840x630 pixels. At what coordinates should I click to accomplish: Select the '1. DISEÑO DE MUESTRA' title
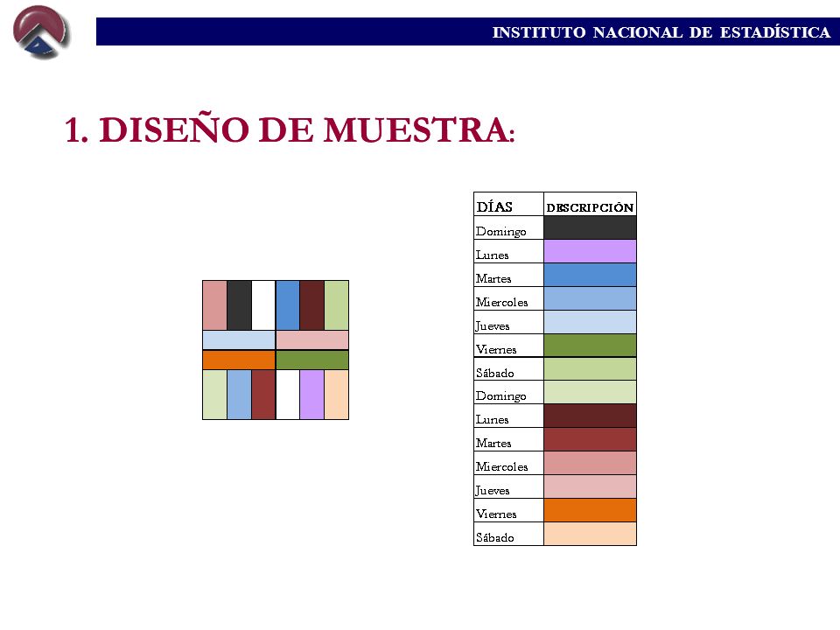point(290,129)
